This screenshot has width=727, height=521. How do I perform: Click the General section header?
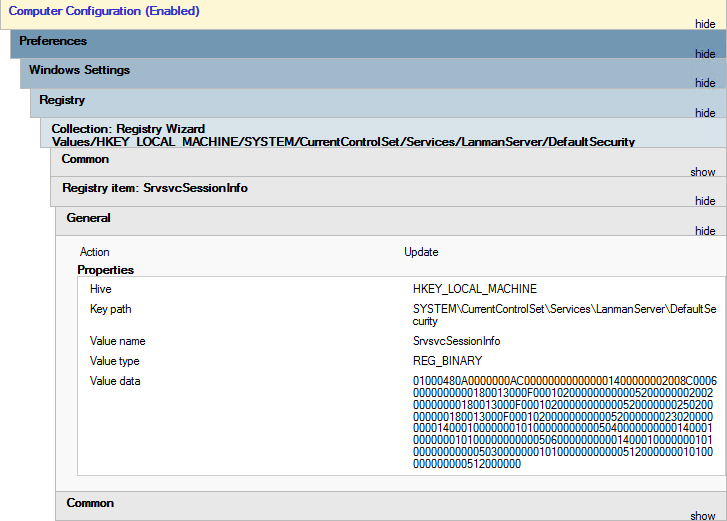[88, 217]
